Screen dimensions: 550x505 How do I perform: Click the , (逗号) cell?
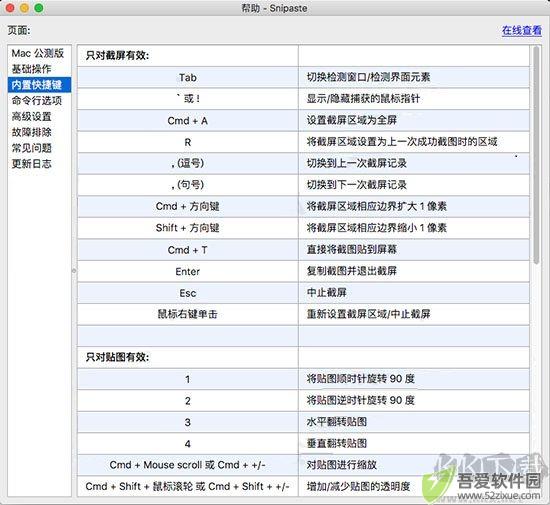tap(188, 164)
